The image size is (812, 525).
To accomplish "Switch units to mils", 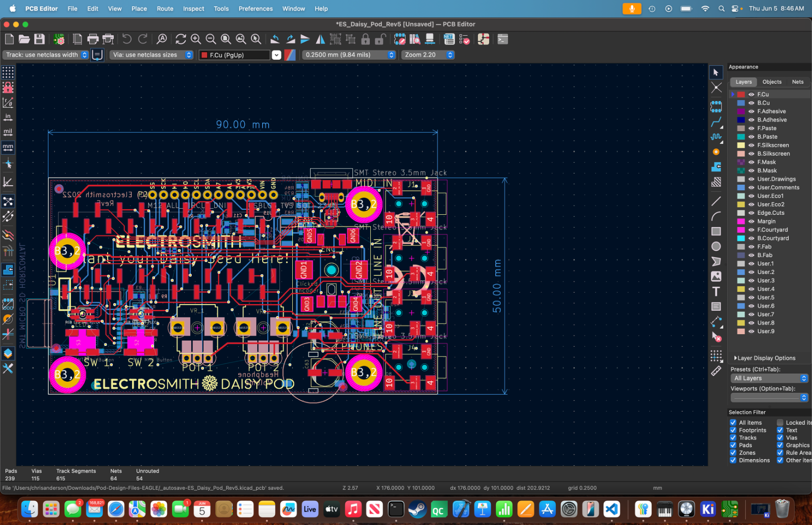I will click(x=8, y=132).
